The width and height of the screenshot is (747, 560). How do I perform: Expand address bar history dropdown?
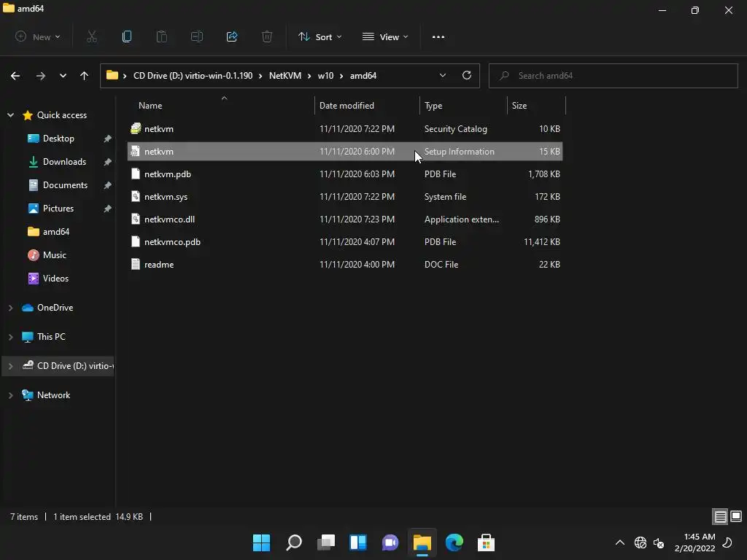(x=443, y=75)
